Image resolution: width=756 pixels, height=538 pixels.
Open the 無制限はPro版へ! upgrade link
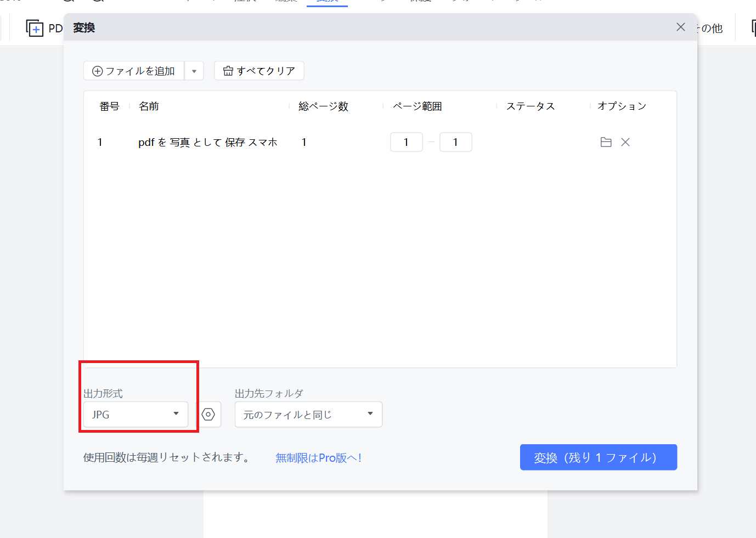[x=319, y=457]
